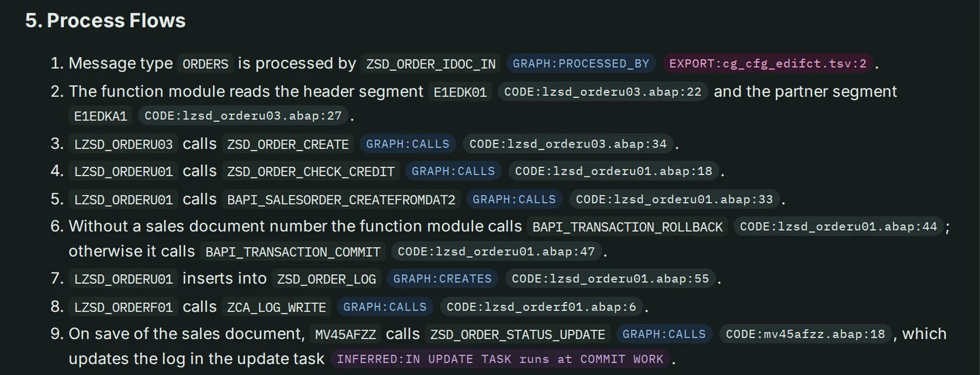Open the EXPORT:cg_cfg_edifct.tsv:2 reference
Viewport: 980px width, 375px height.
(x=768, y=64)
